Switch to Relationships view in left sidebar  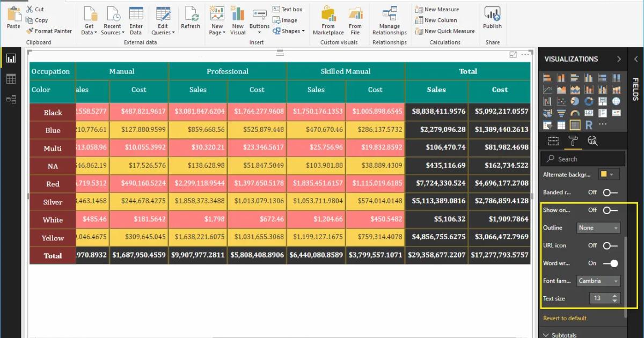pos(12,100)
